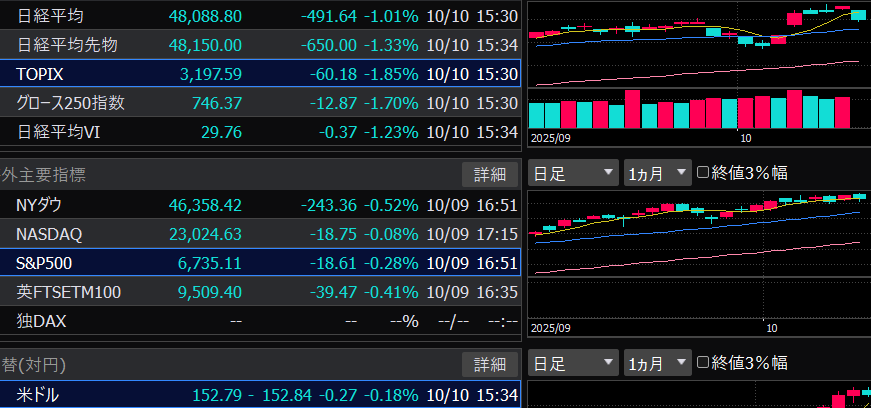The height and width of the screenshot is (408, 871).
Task: Expand the 1ヵ月 dropdown beside 替(対円)
Action: pos(657,362)
